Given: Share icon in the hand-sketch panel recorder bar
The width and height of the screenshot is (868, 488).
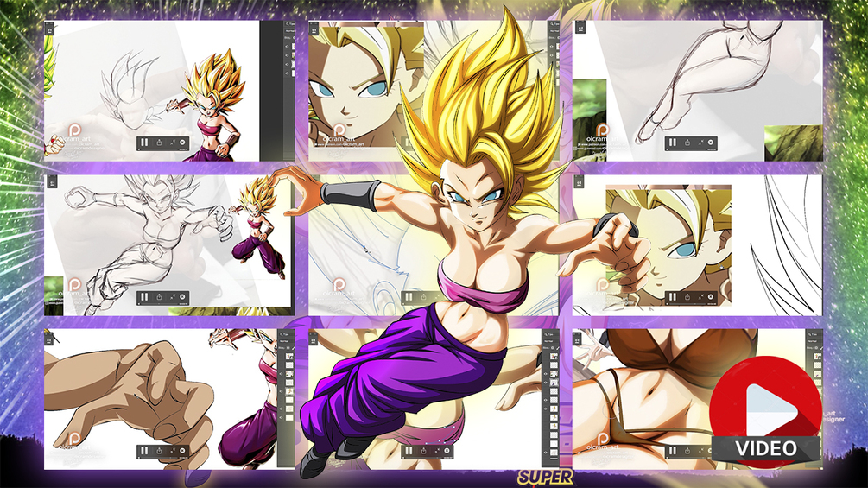Looking at the screenshot, I should [687, 143].
